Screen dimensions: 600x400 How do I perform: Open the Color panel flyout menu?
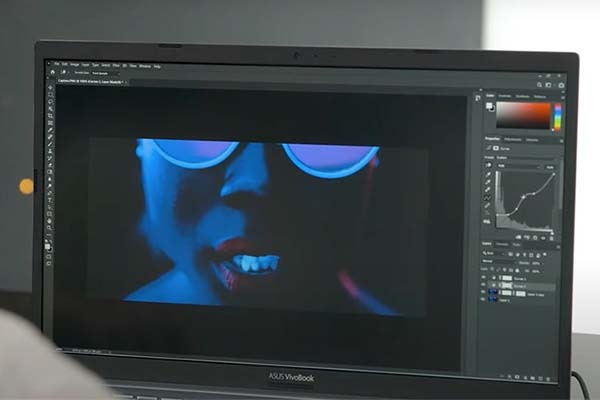562,98
